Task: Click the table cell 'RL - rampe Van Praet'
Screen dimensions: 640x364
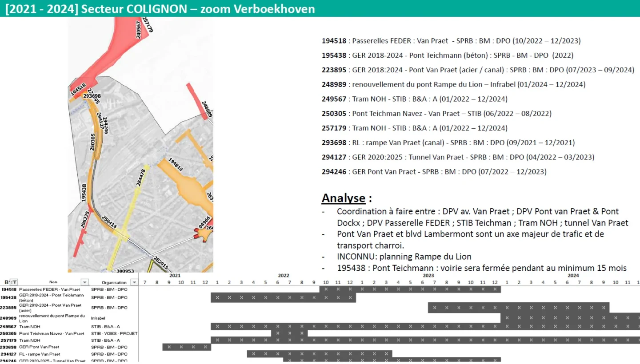Action: [40, 354]
